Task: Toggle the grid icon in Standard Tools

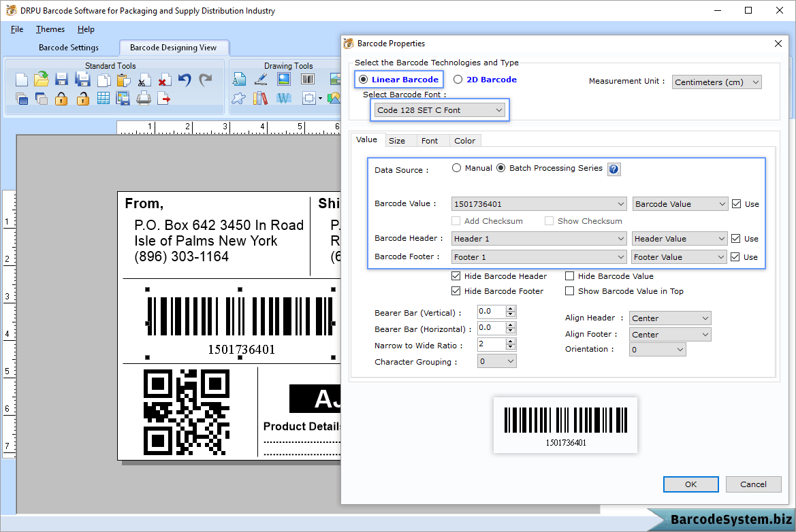Action: coord(103,99)
